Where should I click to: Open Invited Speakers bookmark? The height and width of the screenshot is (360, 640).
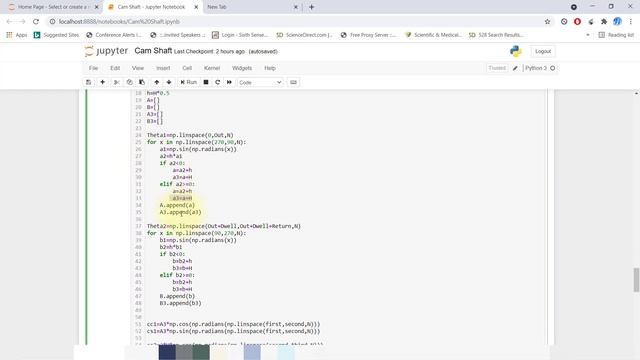click(178, 35)
